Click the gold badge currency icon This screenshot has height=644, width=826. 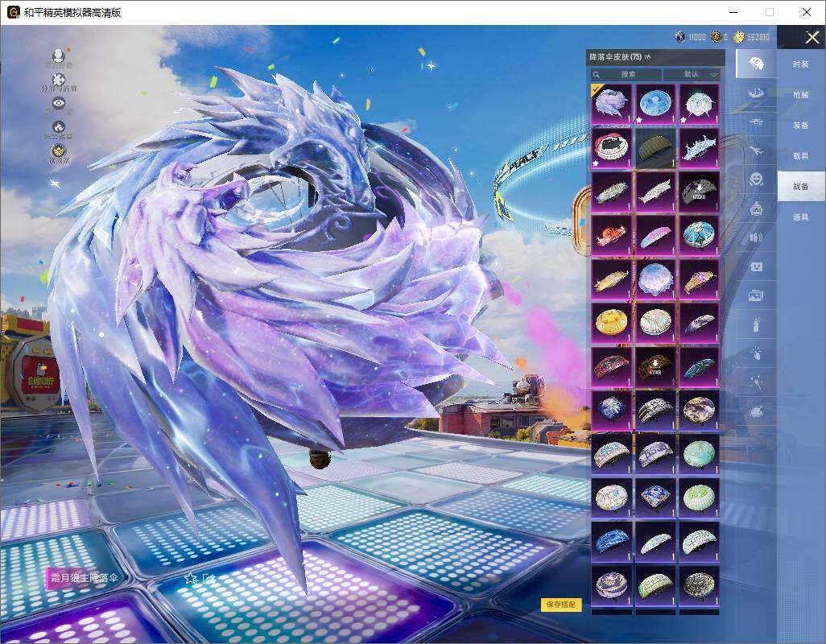point(716,36)
